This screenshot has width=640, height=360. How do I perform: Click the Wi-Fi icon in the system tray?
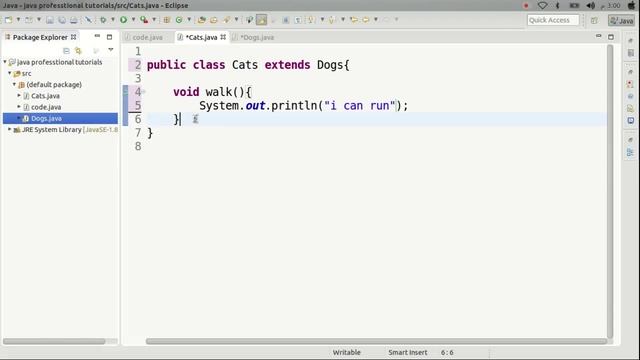(x=542, y=5)
